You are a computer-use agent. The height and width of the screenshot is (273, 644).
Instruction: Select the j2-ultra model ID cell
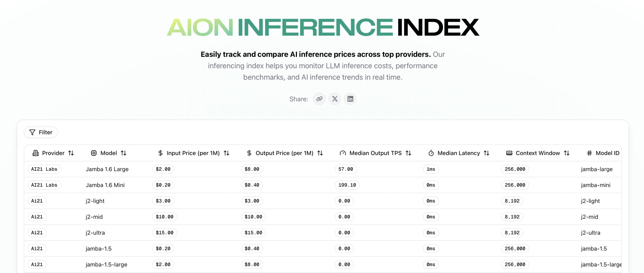[x=591, y=232]
